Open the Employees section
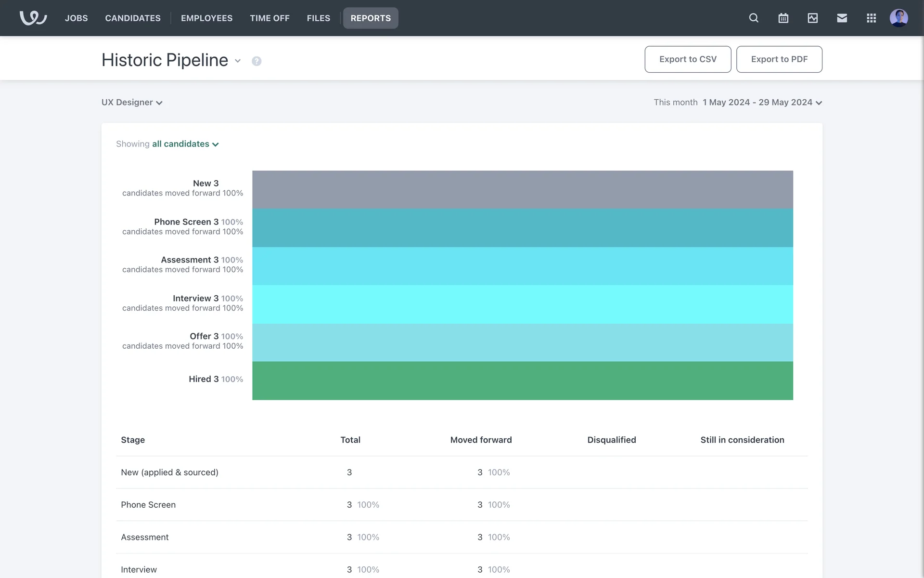 pyautogui.click(x=206, y=18)
